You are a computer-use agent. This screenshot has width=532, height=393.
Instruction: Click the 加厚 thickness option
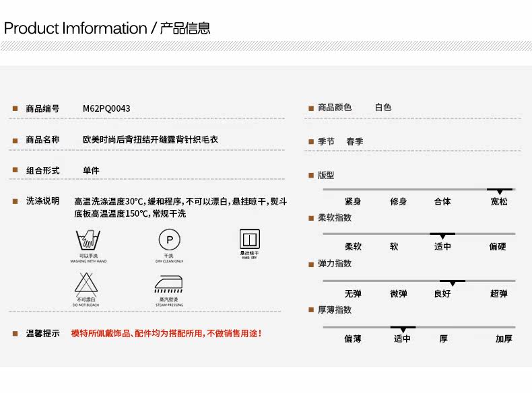coord(504,338)
